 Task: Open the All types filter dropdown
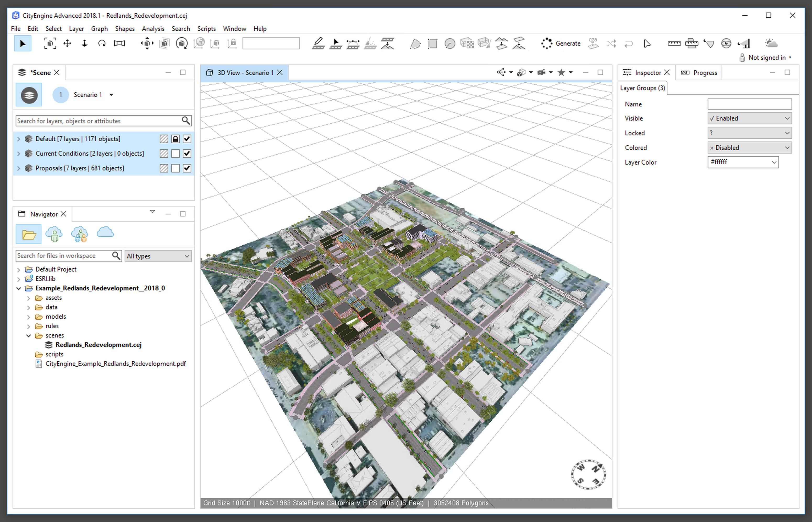point(158,256)
